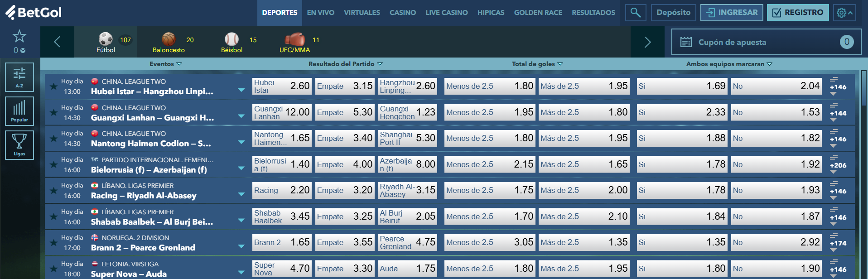Select the Fútbol soccer ball icon

click(x=106, y=39)
